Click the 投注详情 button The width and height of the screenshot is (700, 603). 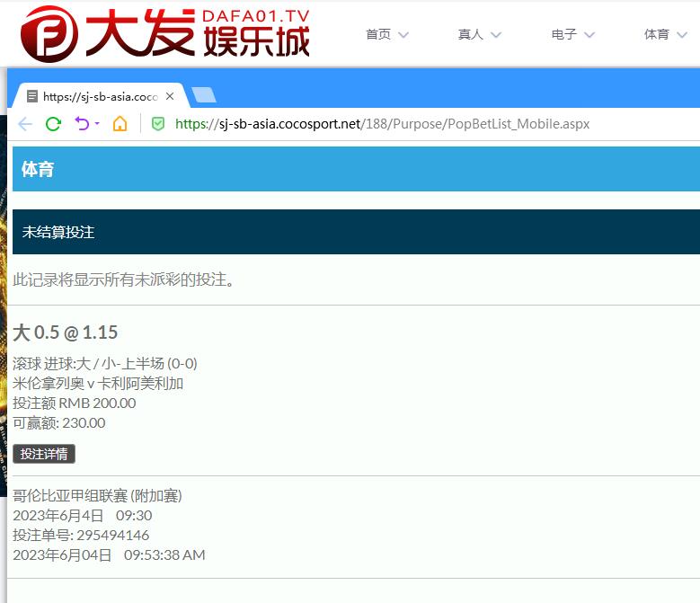pyautogui.click(x=44, y=454)
